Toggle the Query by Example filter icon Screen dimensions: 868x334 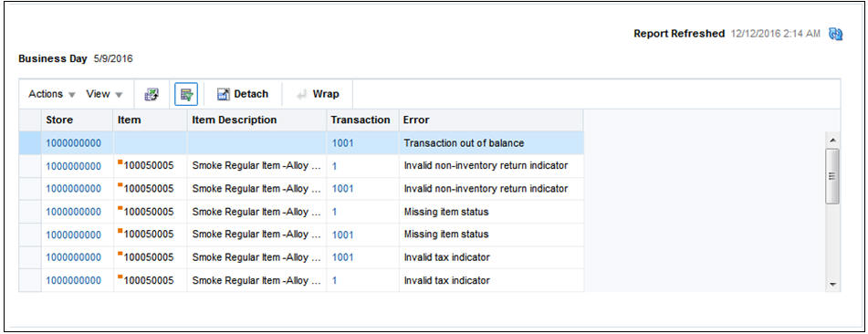click(186, 94)
